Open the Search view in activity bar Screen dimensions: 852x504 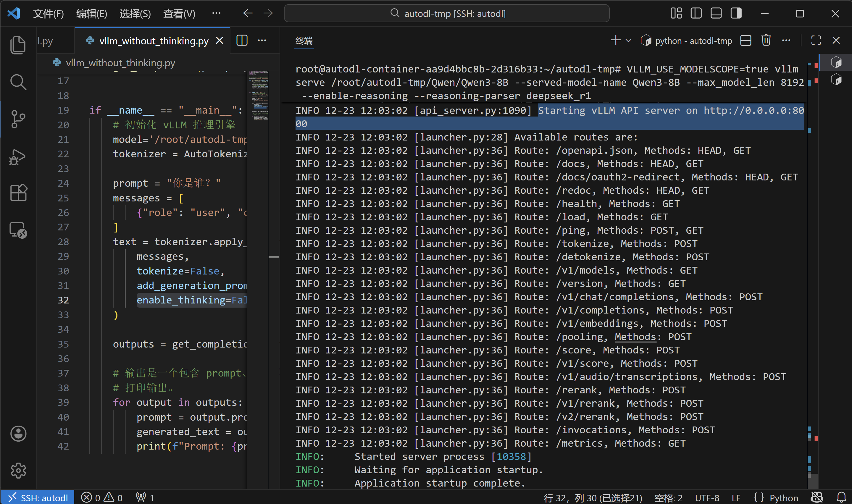18,82
